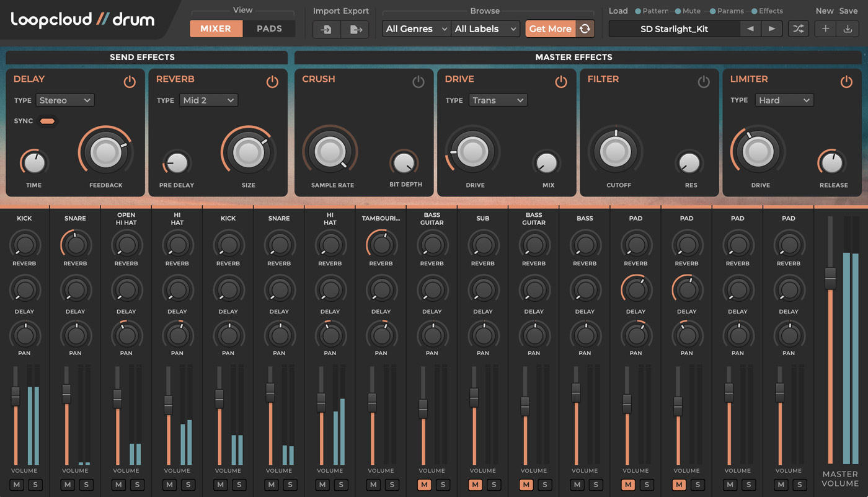Image resolution: width=868 pixels, height=497 pixels.
Task: Click the kit download icon
Action: coord(848,29)
